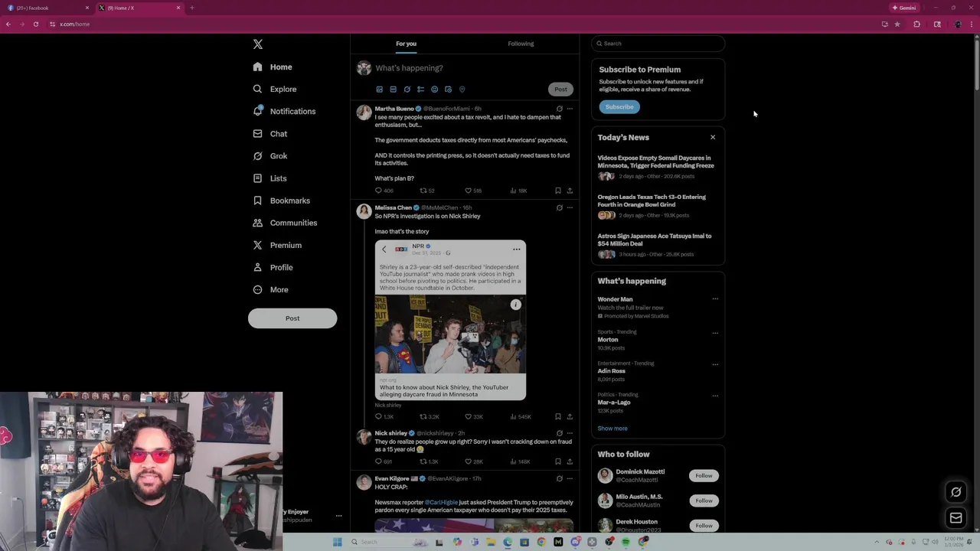Reload page in browser toolbar
This screenshot has width=980, height=551.
[x=35, y=24]
